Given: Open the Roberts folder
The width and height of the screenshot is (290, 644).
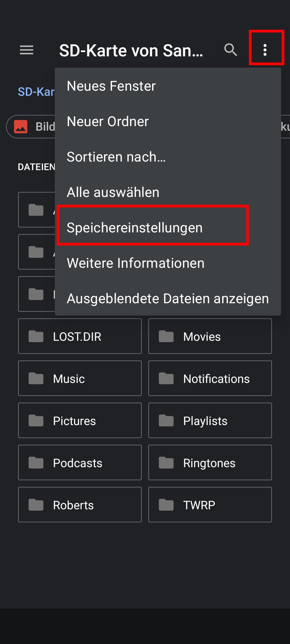Looking at the screenshot, I should click(73, 504).
